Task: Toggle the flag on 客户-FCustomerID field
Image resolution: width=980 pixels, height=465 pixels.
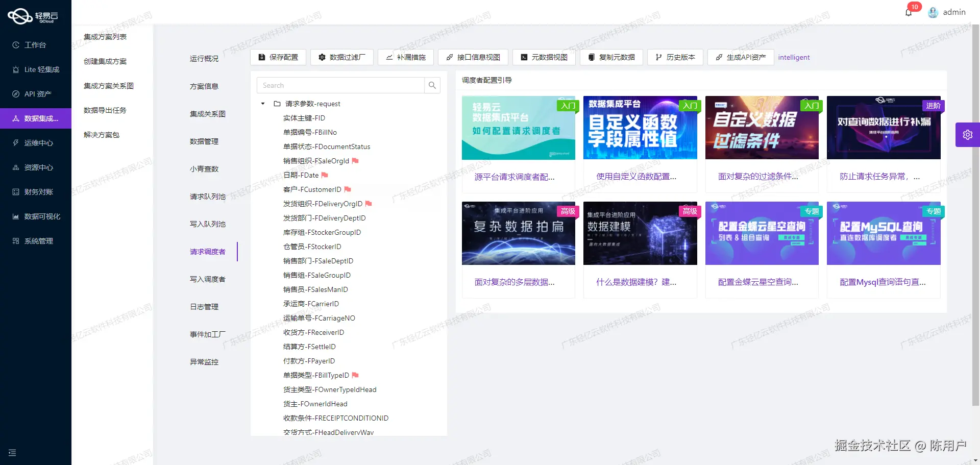Action: [x=349, y=189]
